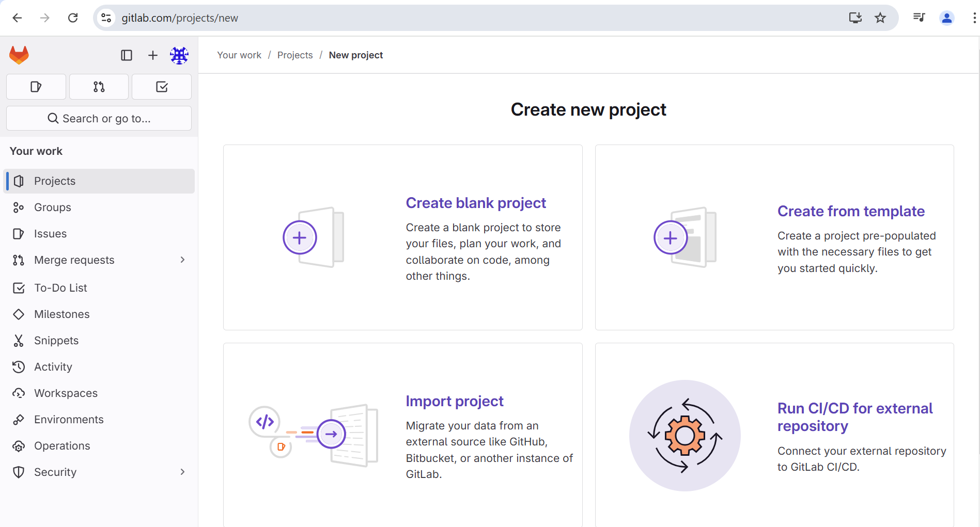Screen dimensions: 980x527
Task: Click the Create blank project link
Action: 476,203
